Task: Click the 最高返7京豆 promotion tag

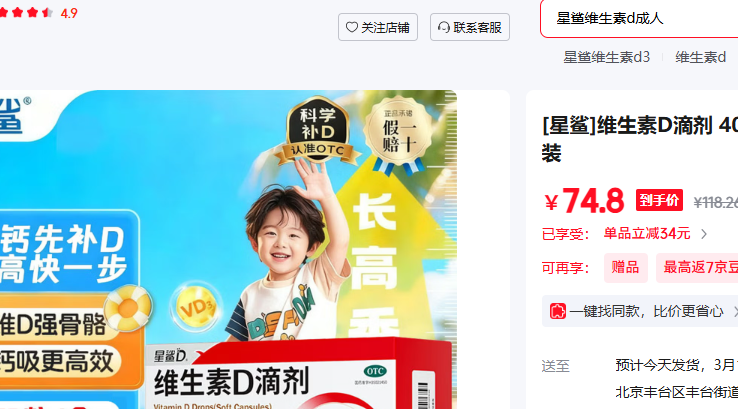Action: pyautogui.click(x=697, y=268)
